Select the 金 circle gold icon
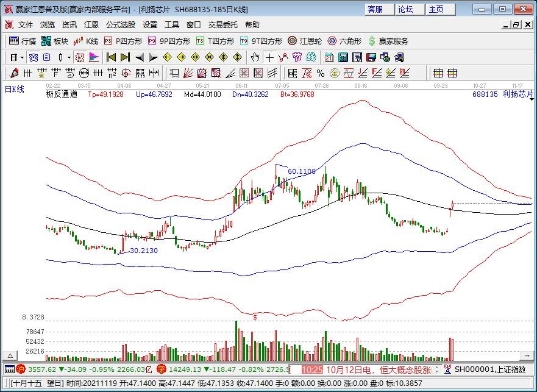Viewport: 537px width, 392px height. click(x=334, y=73)
